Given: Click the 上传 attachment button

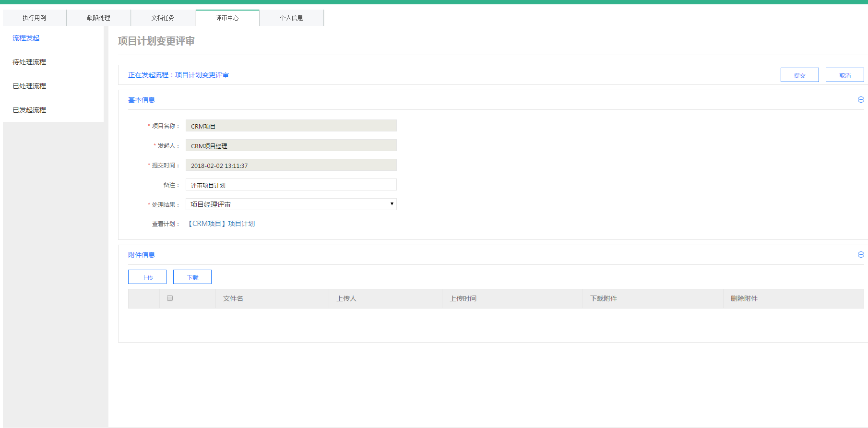Looking at the screenshot, I should coord(147,277).
